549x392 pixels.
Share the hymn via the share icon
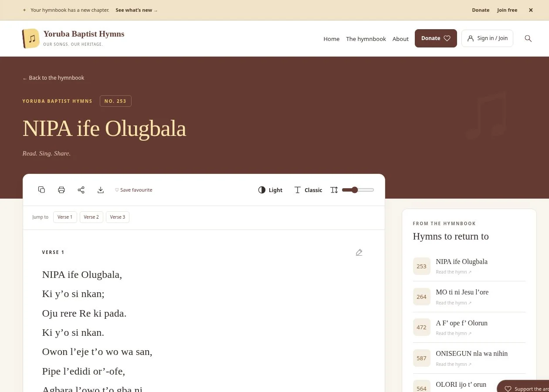[81, 190]
